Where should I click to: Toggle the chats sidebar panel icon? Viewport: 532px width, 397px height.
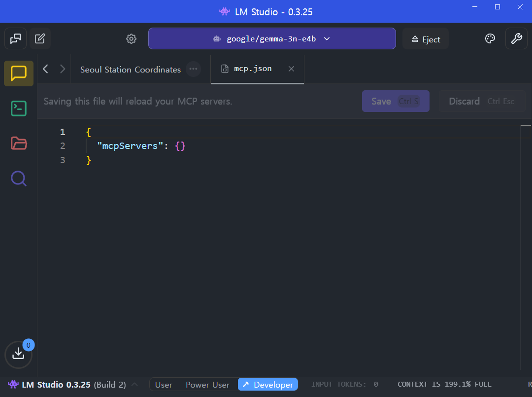[x=15, y=38]
